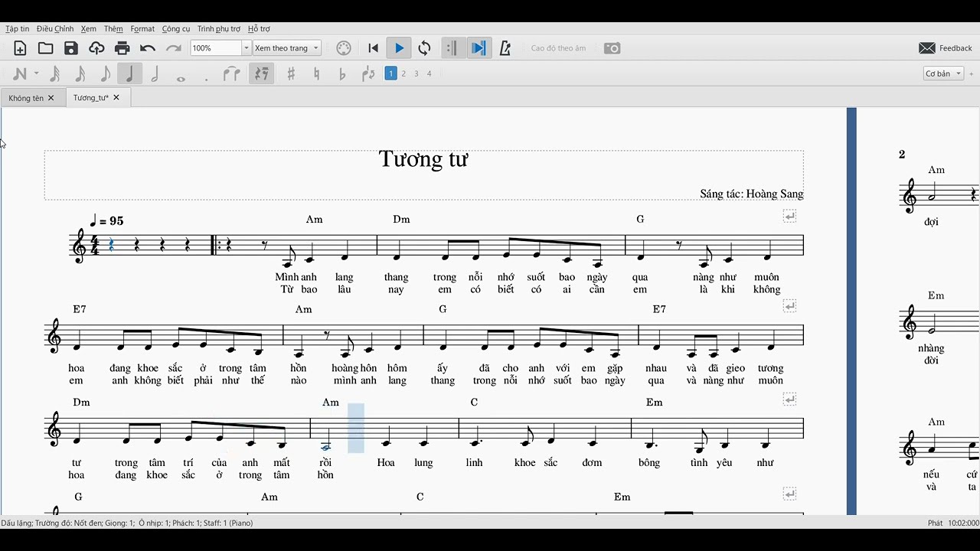Select whole note duration

coord(181,78)
